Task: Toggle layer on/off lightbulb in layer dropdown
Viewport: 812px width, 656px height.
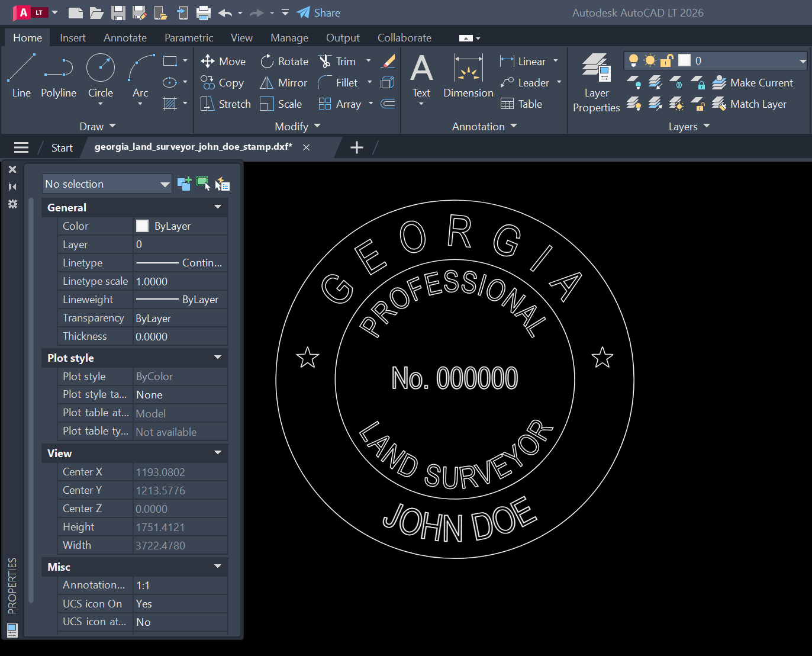Action: pos(633,60)
